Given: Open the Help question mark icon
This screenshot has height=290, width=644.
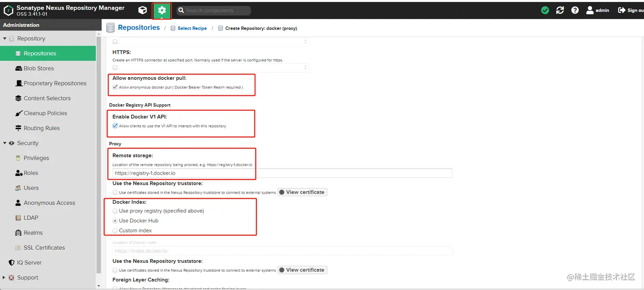Looking at the screenshot, I should (575, 10).
